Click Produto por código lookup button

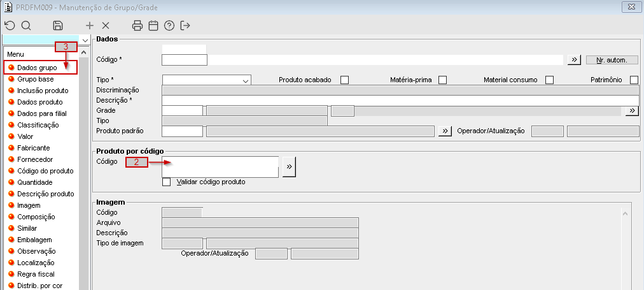(289, 166)
